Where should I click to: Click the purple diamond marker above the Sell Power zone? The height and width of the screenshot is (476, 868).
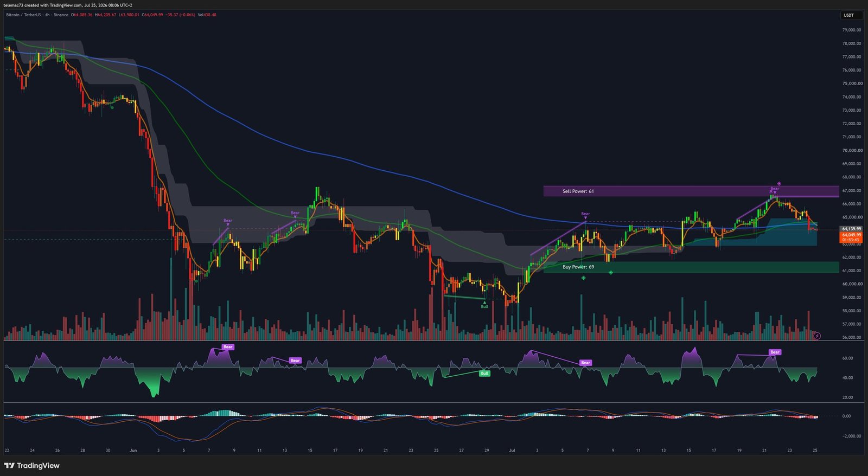(779, 184)
